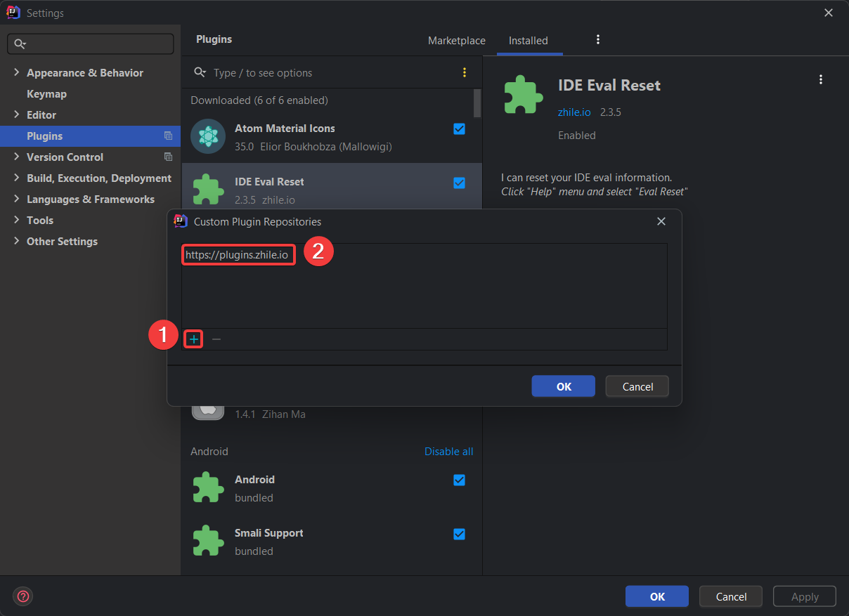Click the plugin search field

coord(330,72)
